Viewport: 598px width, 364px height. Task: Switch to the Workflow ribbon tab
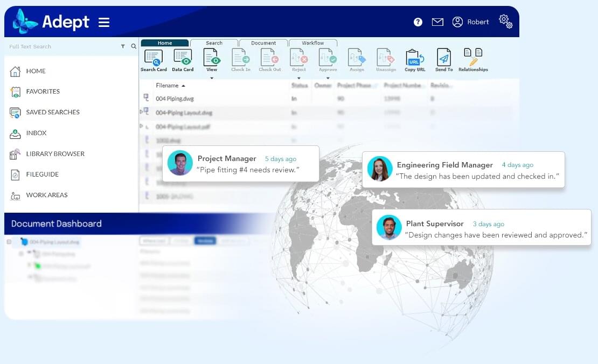coord(312,43)
